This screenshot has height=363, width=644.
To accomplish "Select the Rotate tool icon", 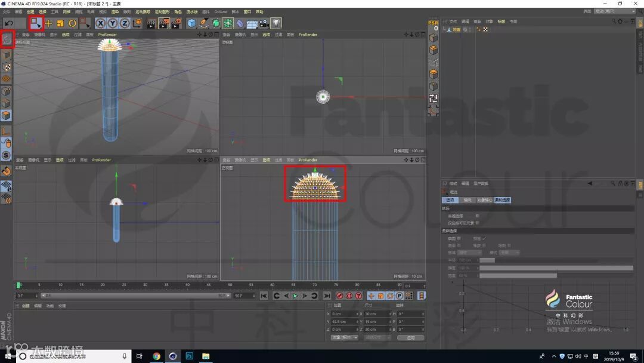I will click(x=72, y=23).
